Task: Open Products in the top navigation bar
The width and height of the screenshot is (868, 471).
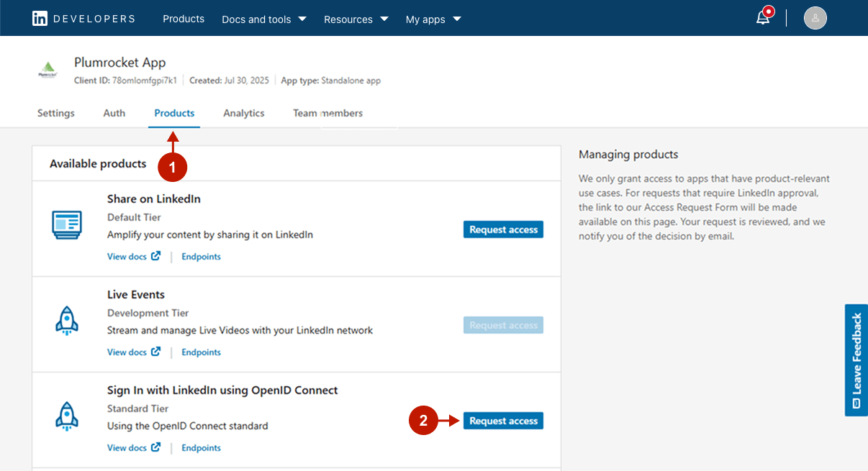Action: click(x=184, y=19)
